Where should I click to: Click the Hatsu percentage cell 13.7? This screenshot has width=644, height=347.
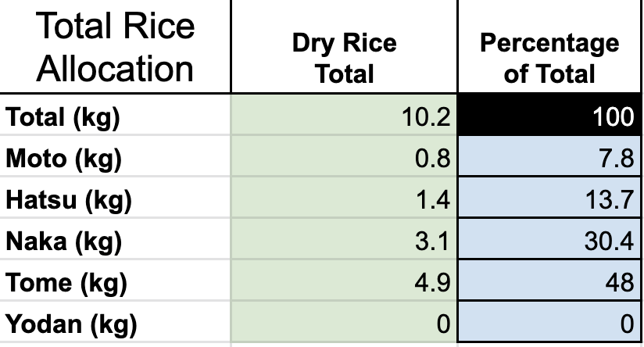pos(549,200)
